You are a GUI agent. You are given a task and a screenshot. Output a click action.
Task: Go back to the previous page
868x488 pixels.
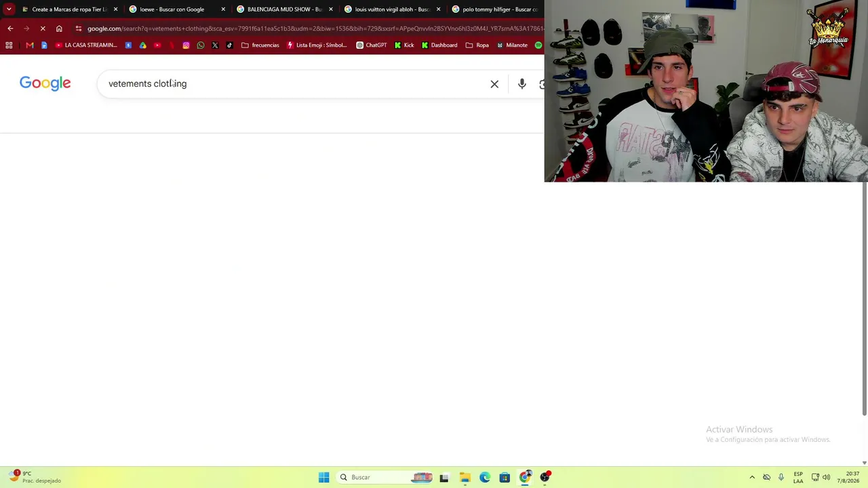(x=10, y=28)
